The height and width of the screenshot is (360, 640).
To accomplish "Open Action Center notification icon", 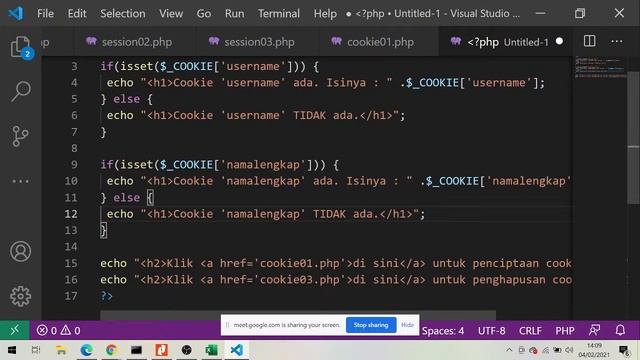I will tap(624, 350).
